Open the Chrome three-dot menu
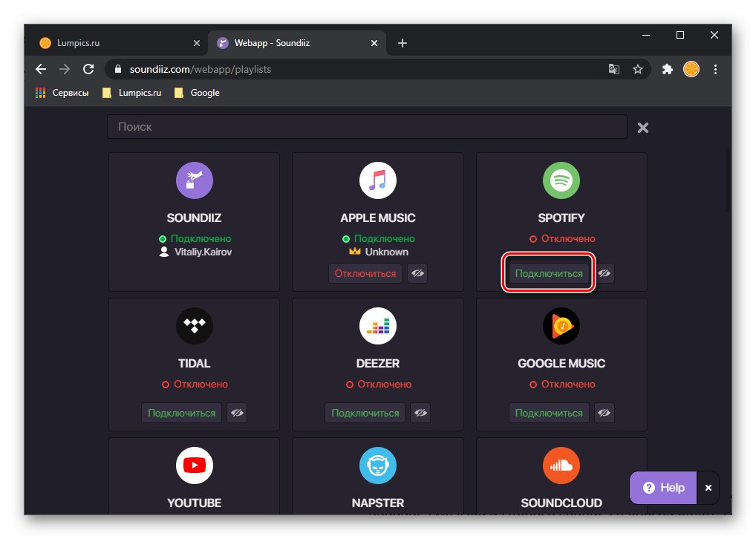Image resolution: width=756 pixels, height=539 pixels. (715, 70)
